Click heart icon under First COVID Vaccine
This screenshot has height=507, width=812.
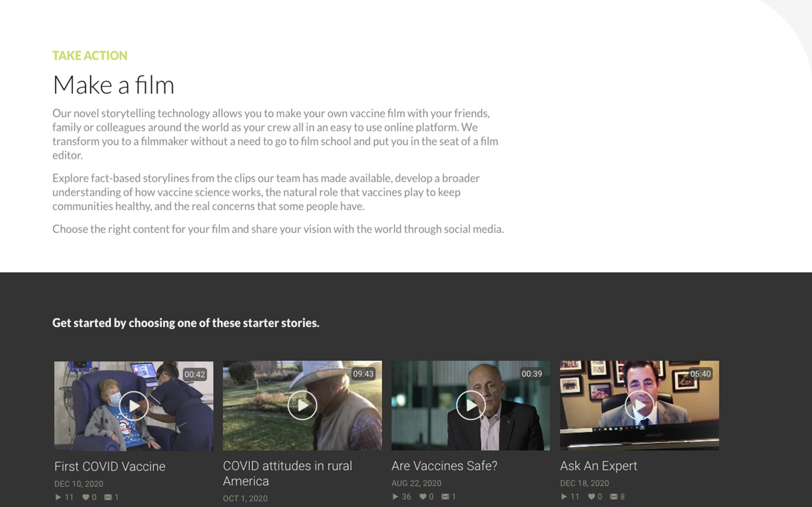86,497
